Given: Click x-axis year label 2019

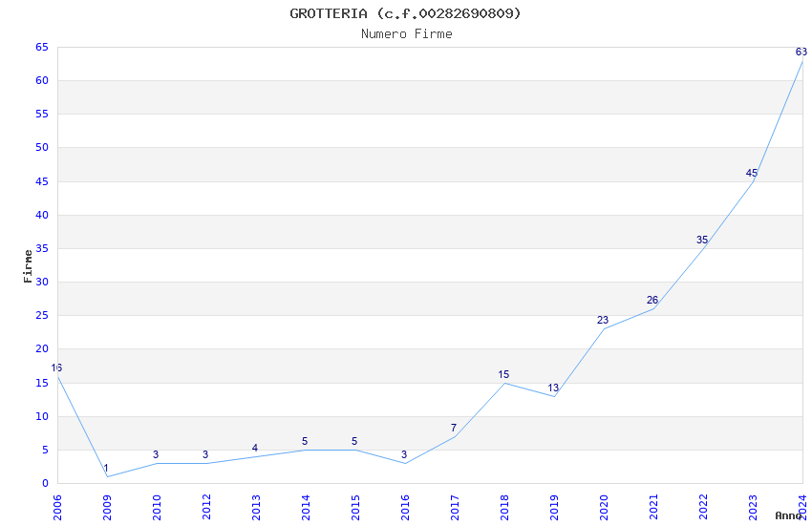Looking at the screenshot, I should click(x=554, y=507).
